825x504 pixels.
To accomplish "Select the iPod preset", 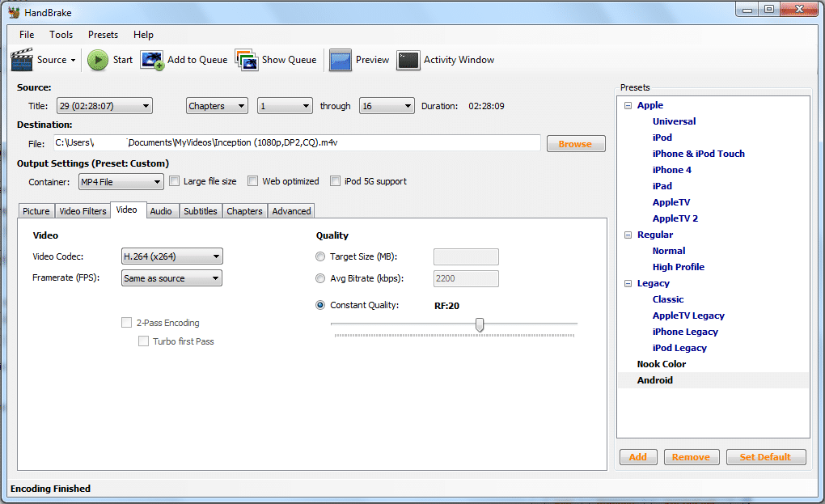I will pos(662,138).
